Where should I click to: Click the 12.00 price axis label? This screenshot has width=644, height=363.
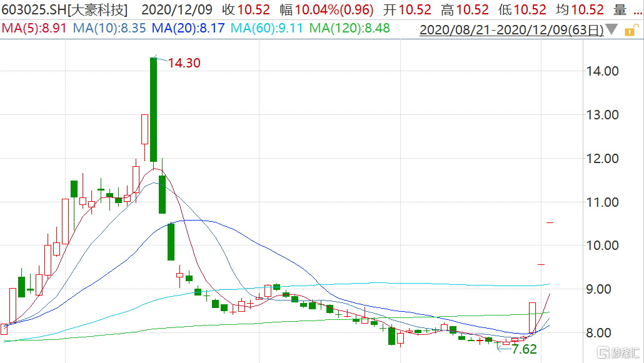[603, 159]
